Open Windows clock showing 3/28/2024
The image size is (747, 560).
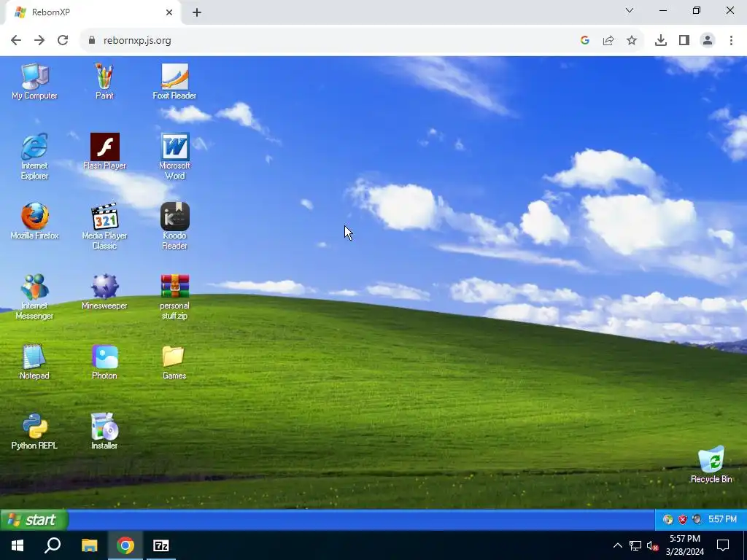[x=684, y=545]
